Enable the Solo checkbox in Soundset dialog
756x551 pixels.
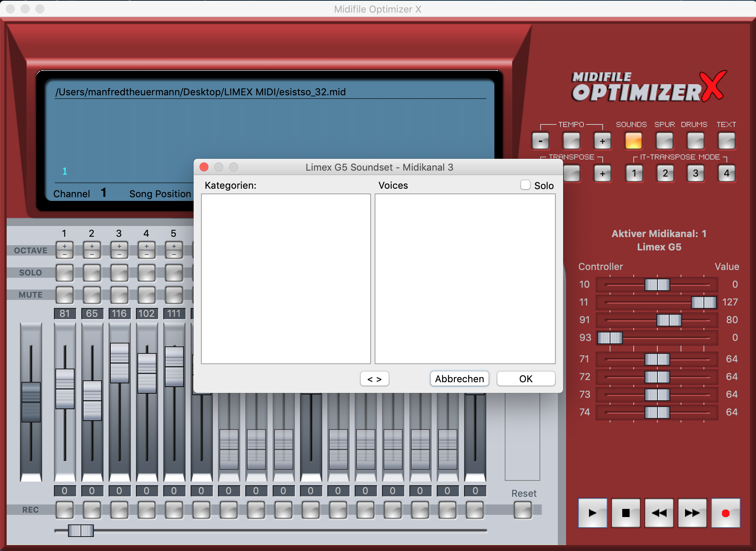pyautogui.click(x=525, y=185)
